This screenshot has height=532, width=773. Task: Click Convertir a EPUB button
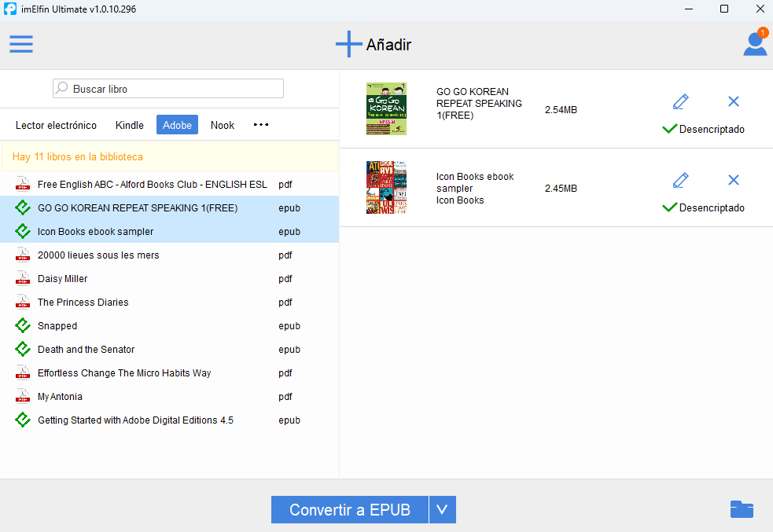click(x=349, y=509)
